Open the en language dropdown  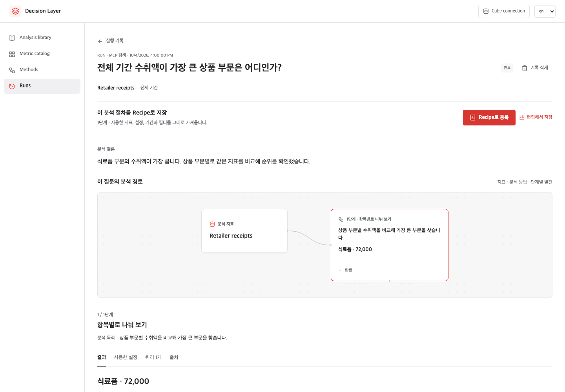tap(545, 11)
